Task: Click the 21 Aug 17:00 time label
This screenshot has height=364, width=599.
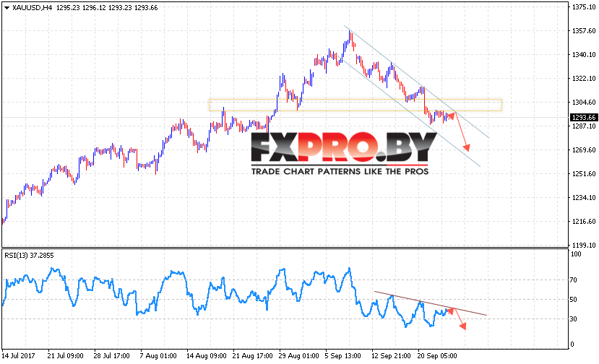Action: (x=252, y=355)
